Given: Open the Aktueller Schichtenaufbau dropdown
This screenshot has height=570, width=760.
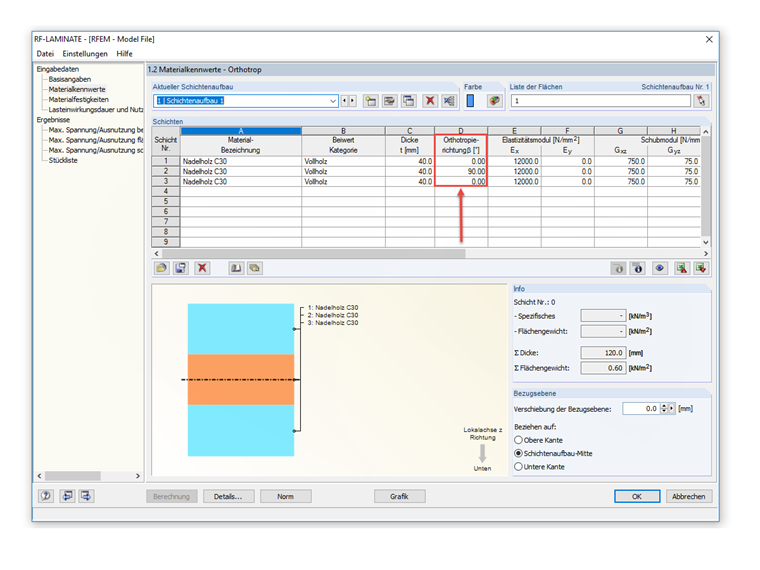Looking at the screenshot, I should point(333,101).
